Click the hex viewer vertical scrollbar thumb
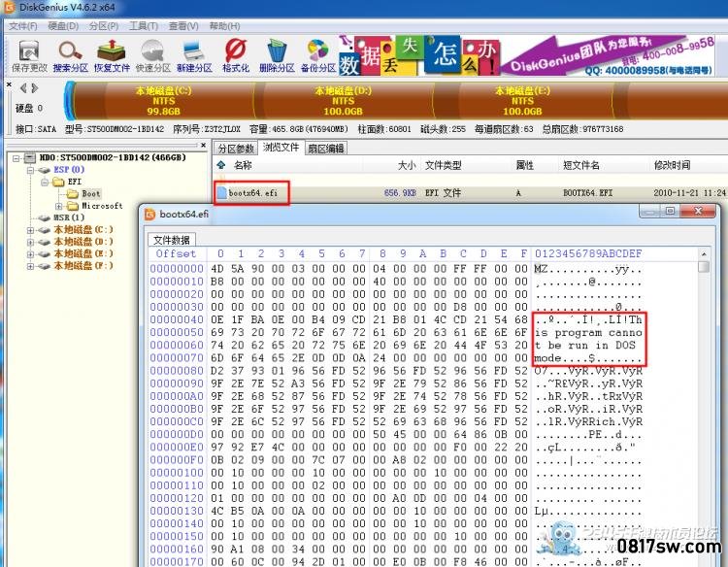728x567 pixels. (x=704, y=267)
